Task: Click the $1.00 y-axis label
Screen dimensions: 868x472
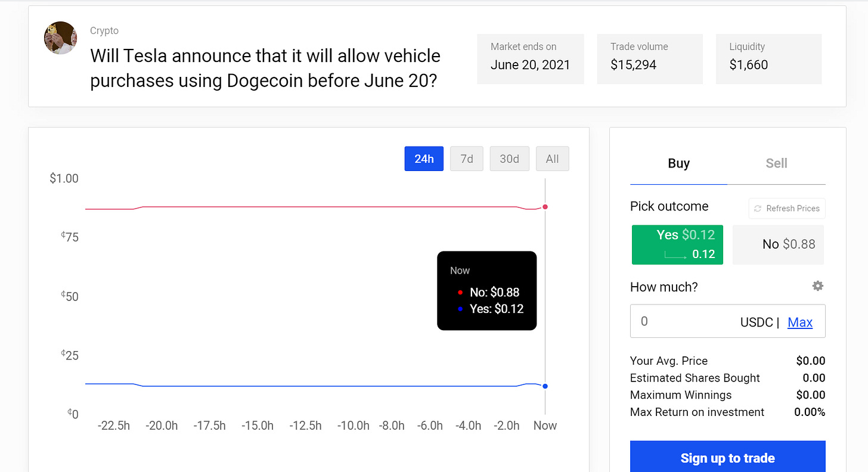Action: tap(64, 178)
